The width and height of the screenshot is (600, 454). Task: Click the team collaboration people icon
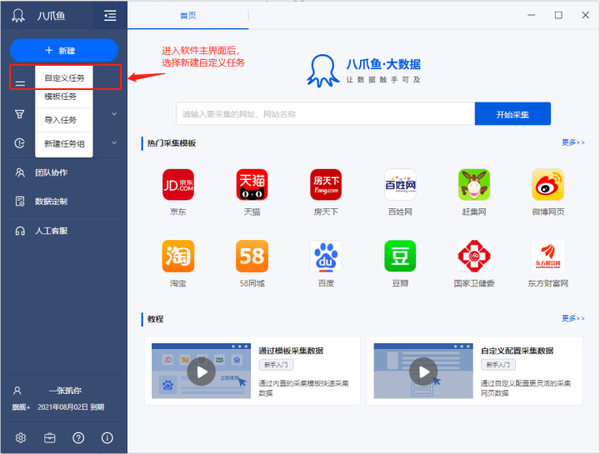click(x=20, y=173)
